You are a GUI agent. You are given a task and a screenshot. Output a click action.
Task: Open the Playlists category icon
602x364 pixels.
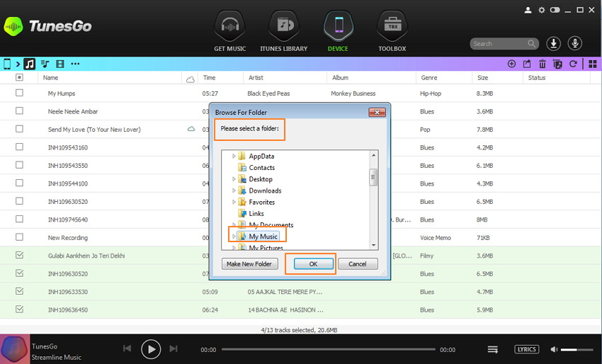(45, 64)
